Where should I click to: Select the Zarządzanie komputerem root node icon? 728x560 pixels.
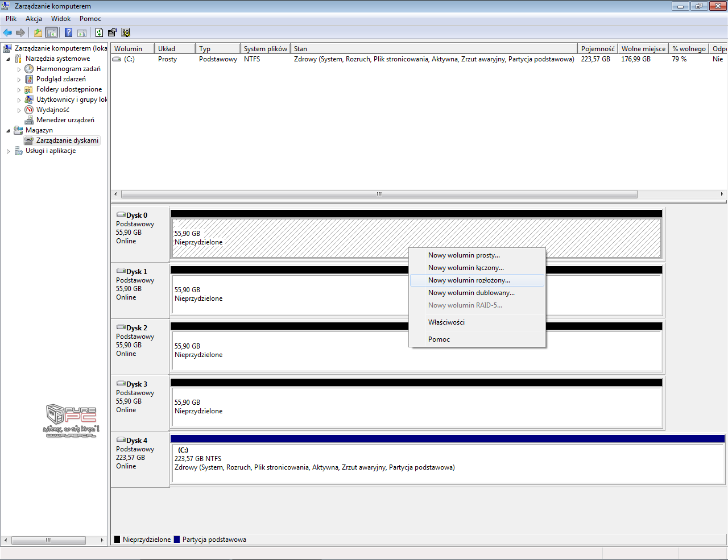coord(7,48)
